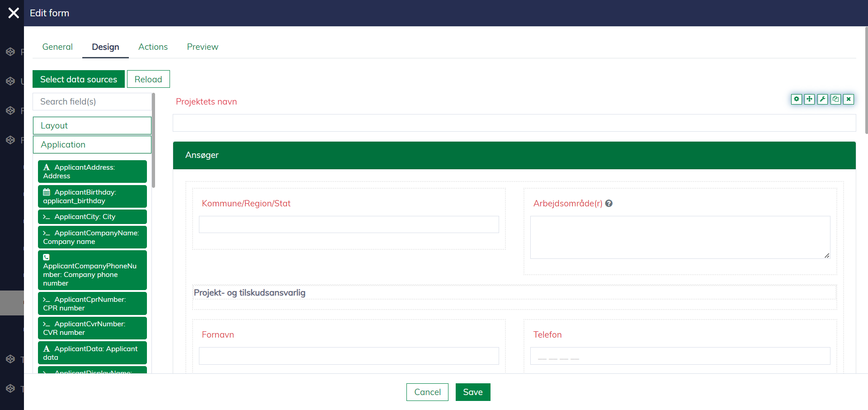The image size is (868, 410).
Task: Click the wrench edit icon on Projektets navn
Action: click(x=822, y=99)
